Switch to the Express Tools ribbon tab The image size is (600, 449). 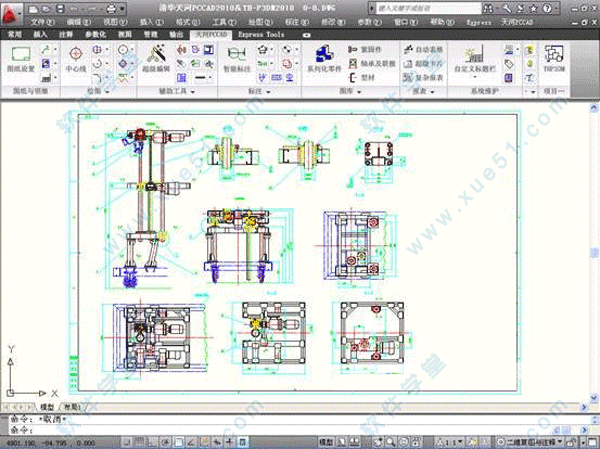point(260,33)
